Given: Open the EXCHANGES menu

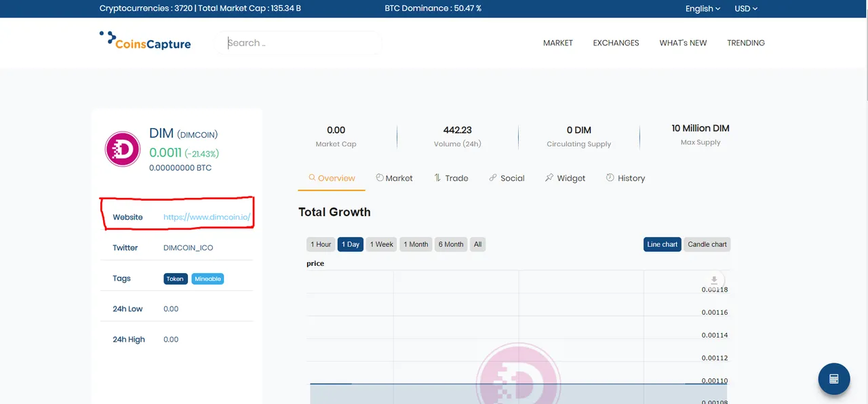Looking at the screenshot, I should (x=616, y=43).
